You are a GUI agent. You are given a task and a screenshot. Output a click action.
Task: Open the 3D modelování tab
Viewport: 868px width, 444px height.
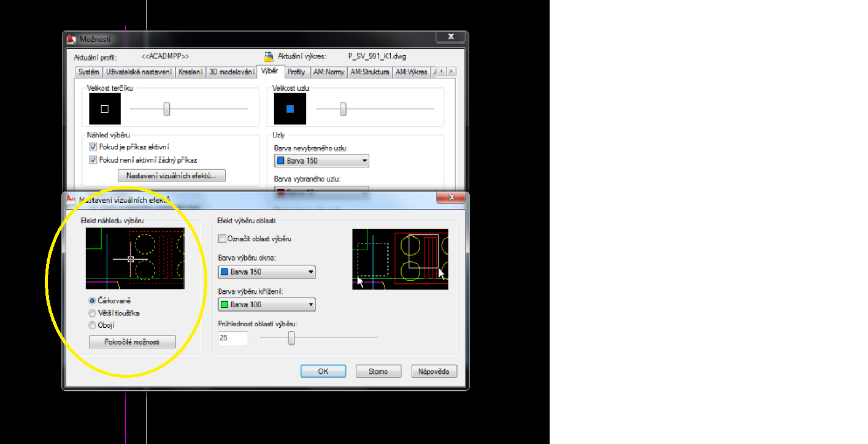231,72
